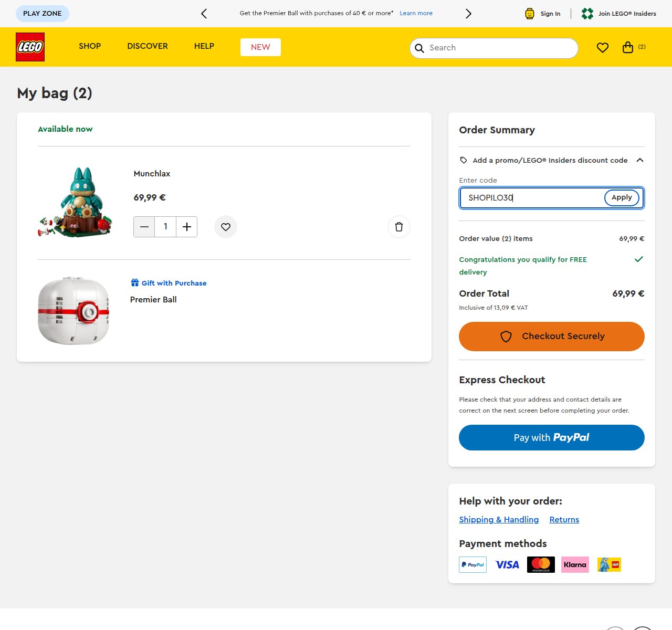The width and height of the screenshot is (672, 630).
Task: Click the Klarna payment logo
Action: (x=575, y=564)
